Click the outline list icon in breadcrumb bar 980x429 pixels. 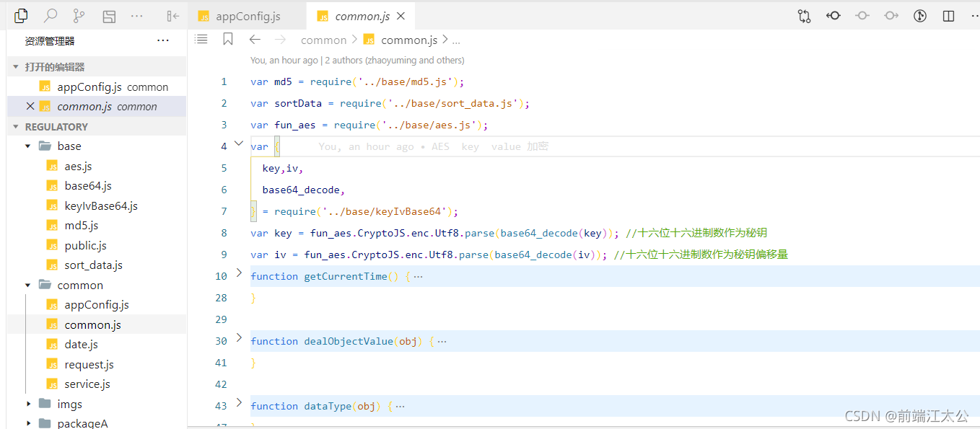(x=201, y=40)
